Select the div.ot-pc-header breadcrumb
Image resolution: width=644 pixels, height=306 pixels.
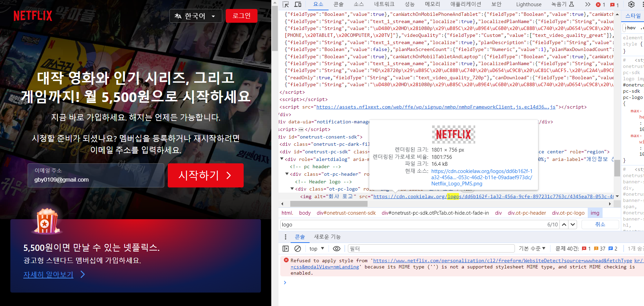[x=527, y=213]
